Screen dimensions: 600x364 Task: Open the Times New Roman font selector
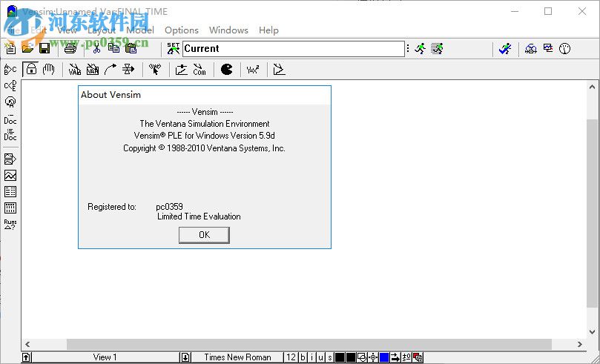coord(237,357)
